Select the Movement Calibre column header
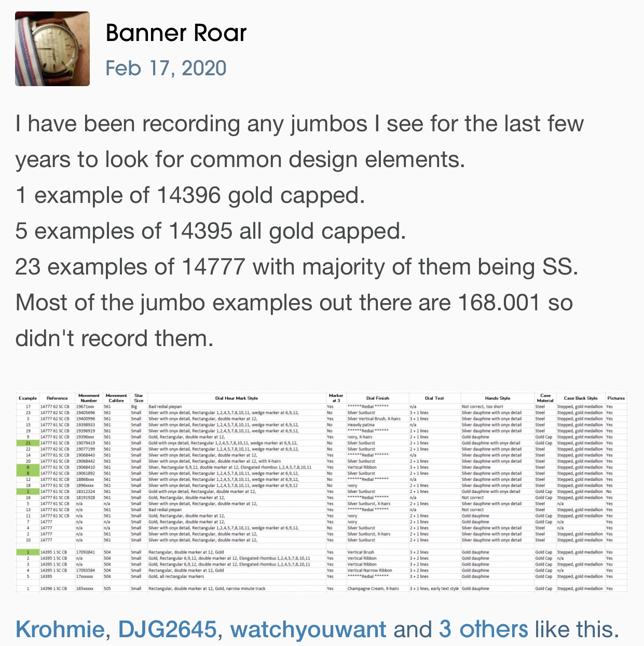644x646 pixels. point(116,398)
